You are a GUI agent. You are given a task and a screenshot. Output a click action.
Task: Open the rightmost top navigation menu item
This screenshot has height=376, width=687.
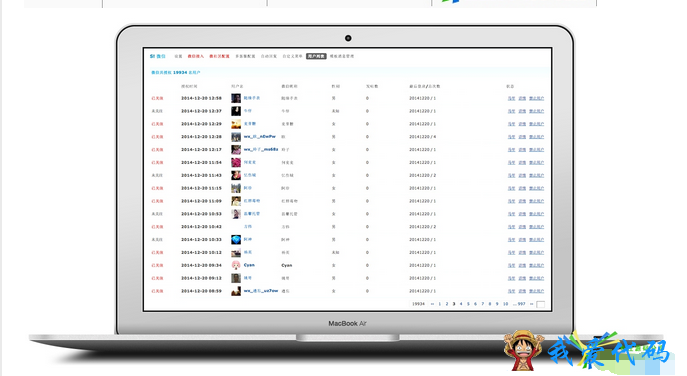342,56
